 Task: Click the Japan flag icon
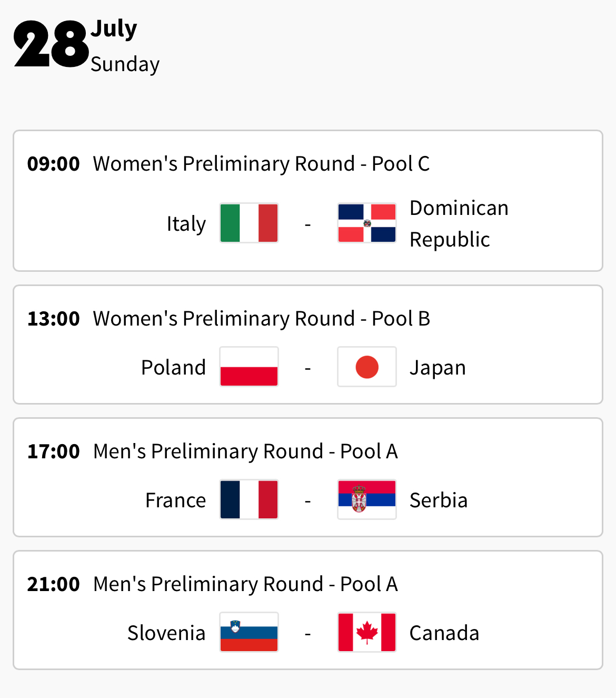pyautogui.click(x=367, y=367)
